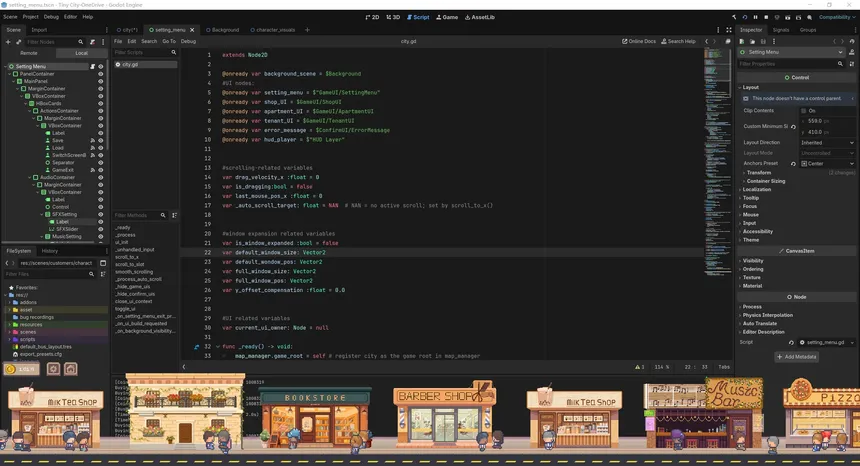Jump to _unhandled_input in methods list
The width and height of the screenshot is (860, 466).
point(135,249)
